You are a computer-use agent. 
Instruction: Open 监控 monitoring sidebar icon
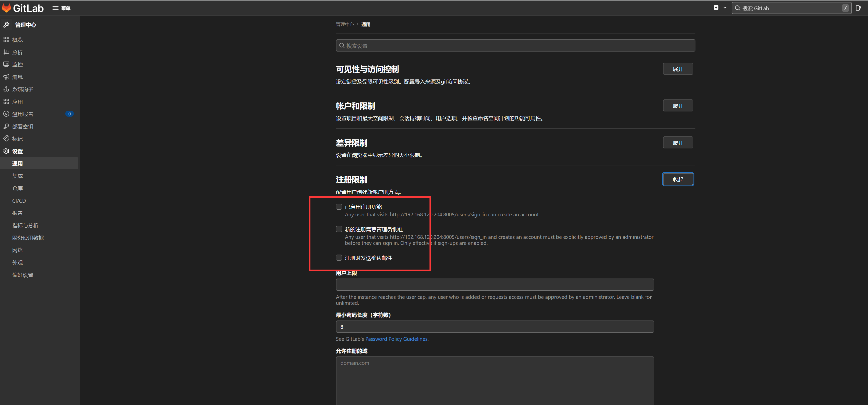pos(6,64)
